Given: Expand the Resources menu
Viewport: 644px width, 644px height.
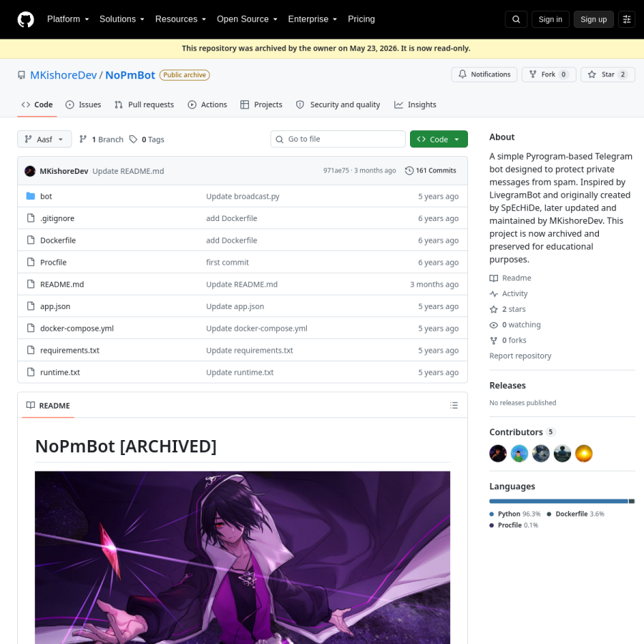Looking at the screenshot, I should click(x=180, y=19).
